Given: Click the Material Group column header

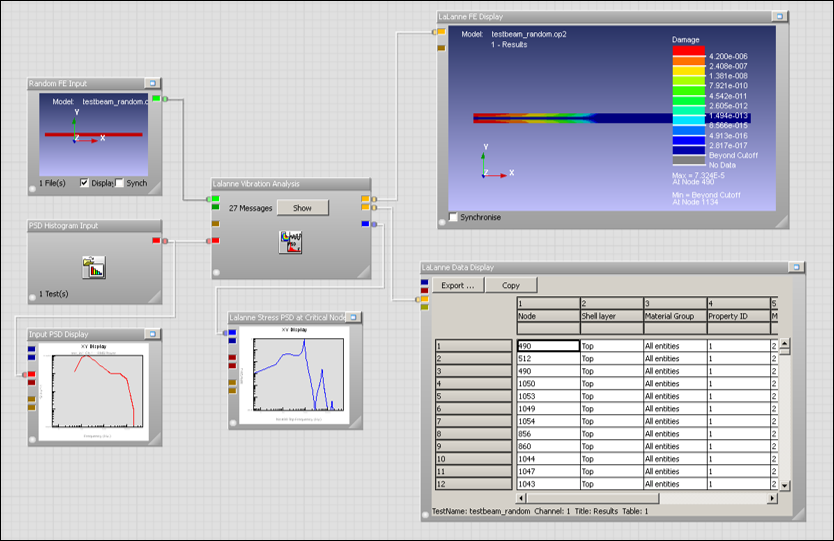Looking at the screenshot, I should (674, 316).
